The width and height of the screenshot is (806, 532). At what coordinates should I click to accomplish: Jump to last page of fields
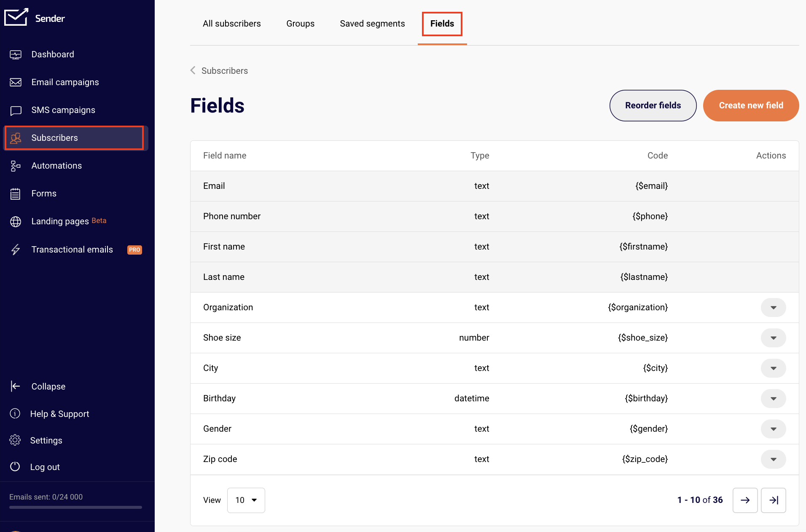click(773, 500)
